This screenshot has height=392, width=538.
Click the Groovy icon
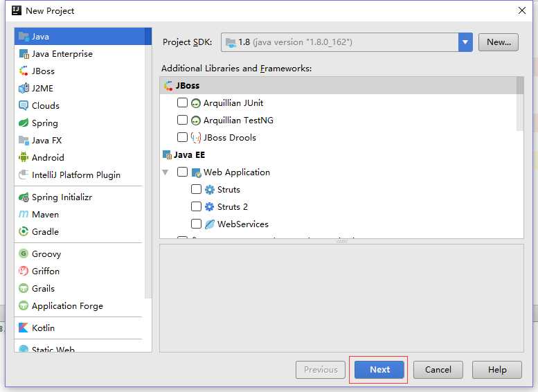click(24, 253)
